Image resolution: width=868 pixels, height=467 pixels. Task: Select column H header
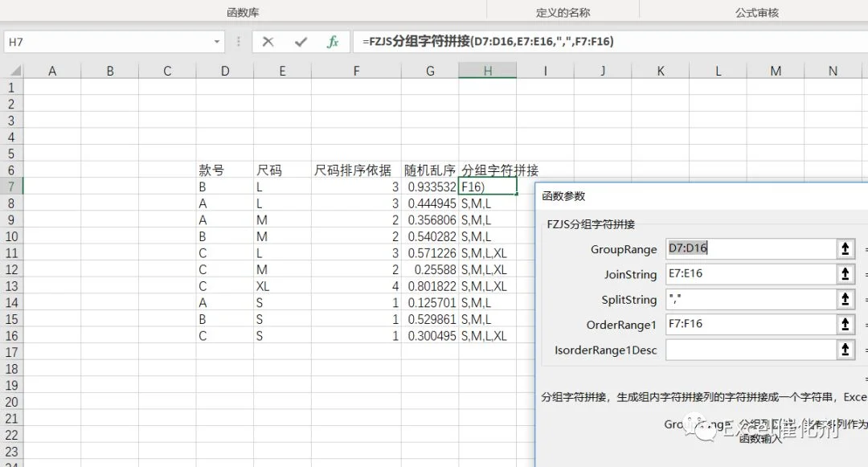pyautogui.click(x=488, y=71)
